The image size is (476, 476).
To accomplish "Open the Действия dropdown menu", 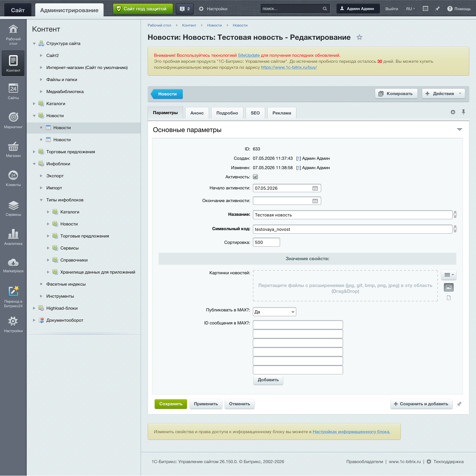I will tap(443, 94).
